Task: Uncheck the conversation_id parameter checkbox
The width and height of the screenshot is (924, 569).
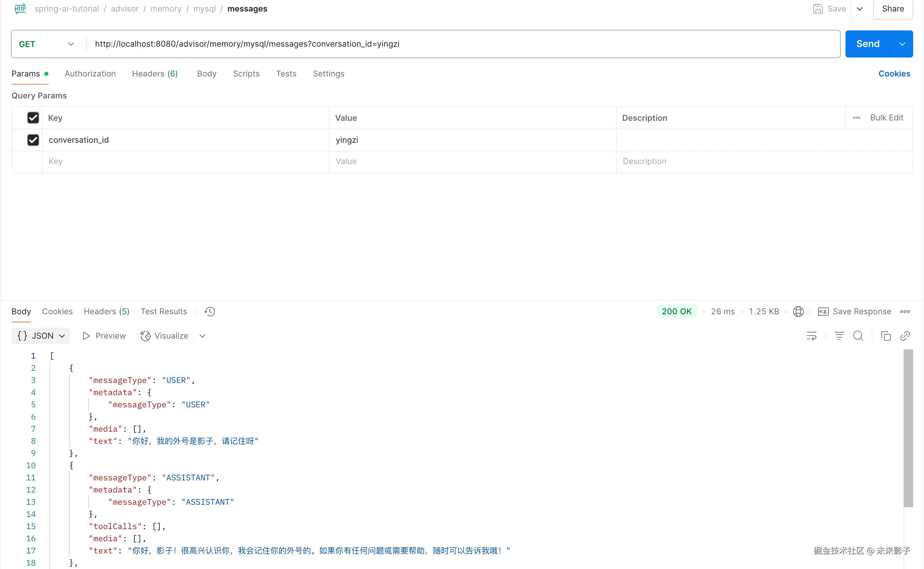Action: point(33,140)
